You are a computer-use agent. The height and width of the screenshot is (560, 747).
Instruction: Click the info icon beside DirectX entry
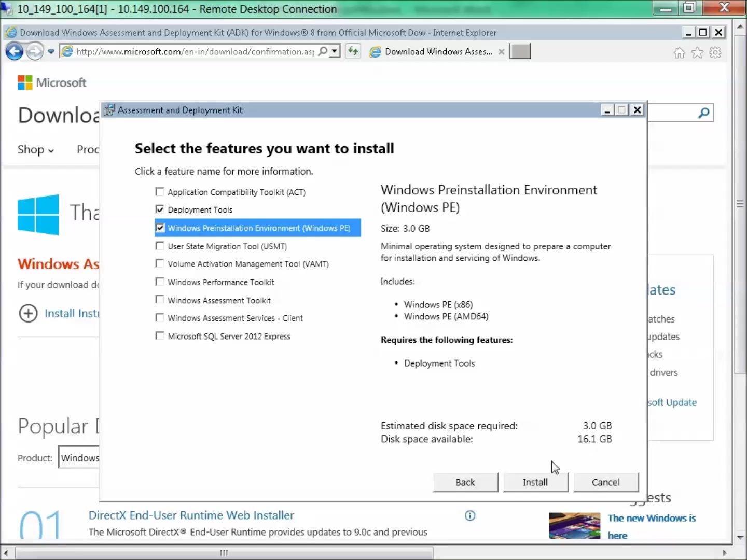point(470,515)
